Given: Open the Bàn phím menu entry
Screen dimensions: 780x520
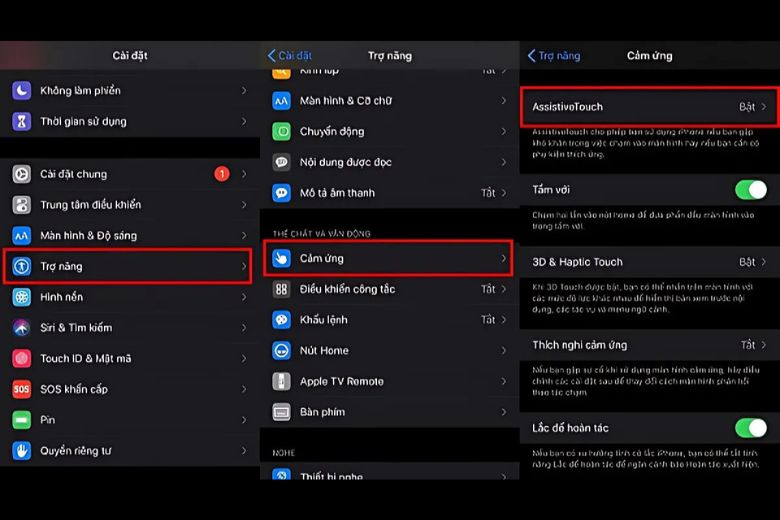Looking at the screenshot, I should coord(390,412).
